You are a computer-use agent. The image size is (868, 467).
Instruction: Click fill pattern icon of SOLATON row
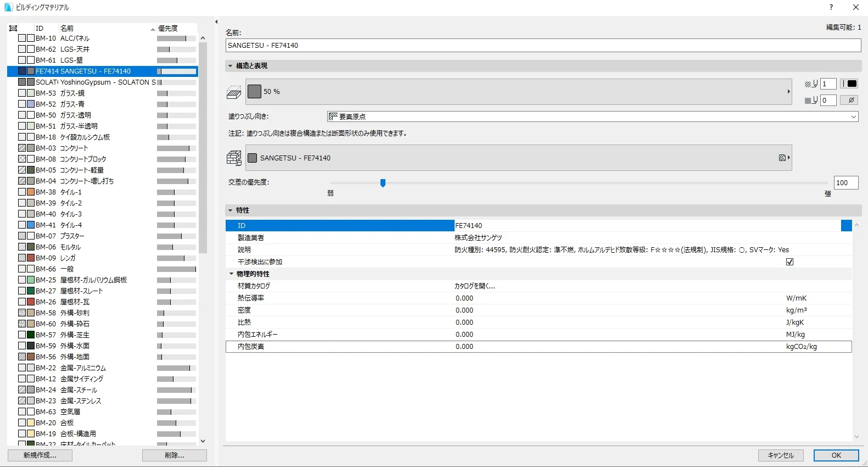coord(22,82)
